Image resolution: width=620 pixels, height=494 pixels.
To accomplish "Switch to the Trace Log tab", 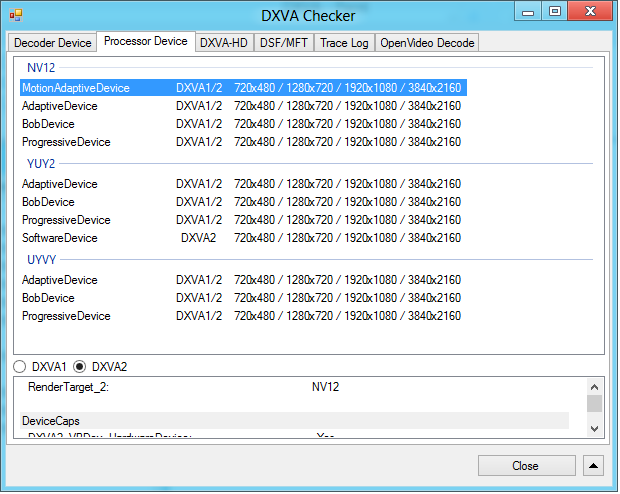I will click(344, 43).
